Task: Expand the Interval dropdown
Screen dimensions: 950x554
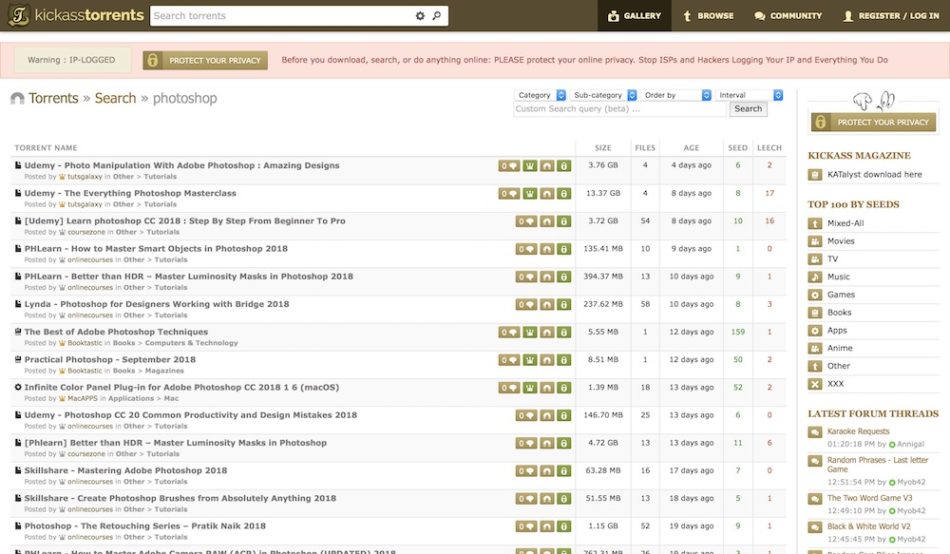Action: [x=749, y=95]
